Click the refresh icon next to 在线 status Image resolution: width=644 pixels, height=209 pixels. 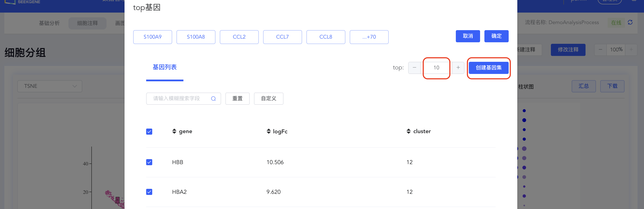[630, 23]
